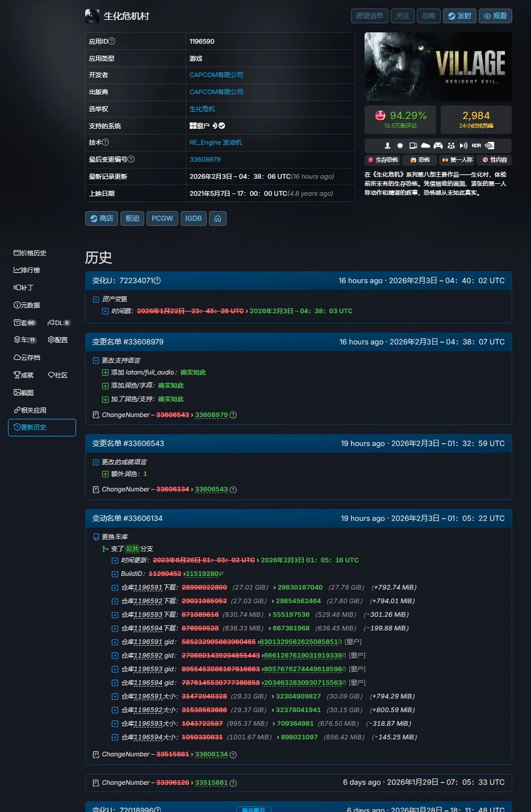Open the 商店 Steam store button
The image size is (531, 812).
102,218
